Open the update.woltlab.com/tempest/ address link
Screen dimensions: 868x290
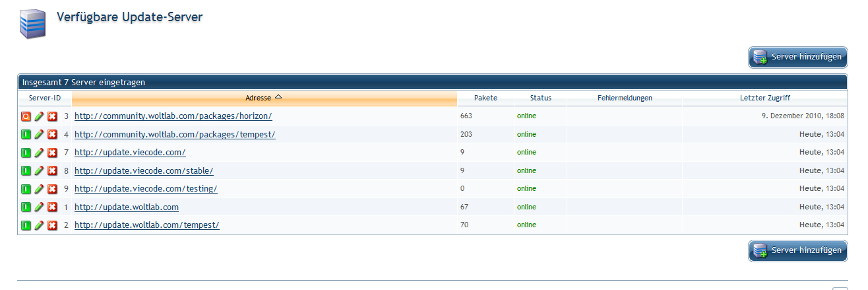tap(146, 225)
